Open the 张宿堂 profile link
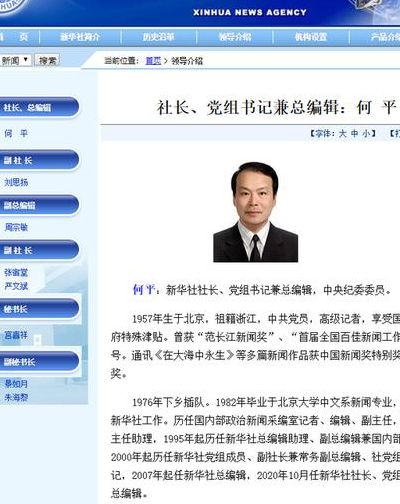Image resolution: width=400 pixels, height=504 pixels. click(x=16, y=273)
